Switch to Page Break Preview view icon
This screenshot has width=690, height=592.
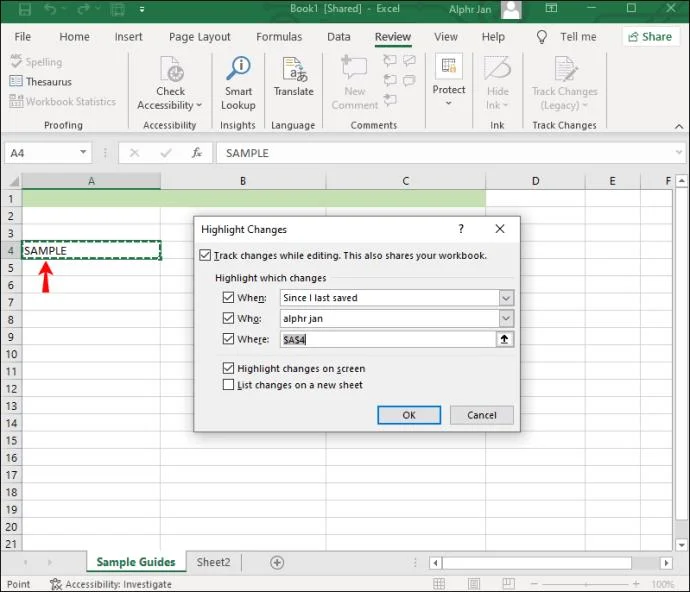tap(508, 584)
